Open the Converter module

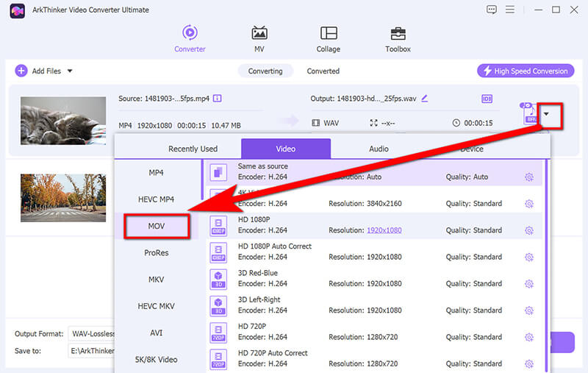(190, 39)
